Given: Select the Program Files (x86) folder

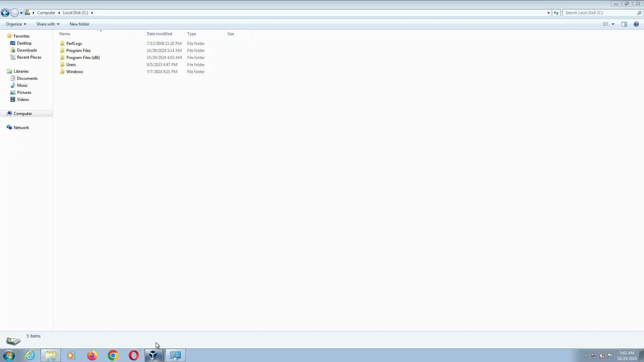Looking at the screenshot, I should click(83, 58).
